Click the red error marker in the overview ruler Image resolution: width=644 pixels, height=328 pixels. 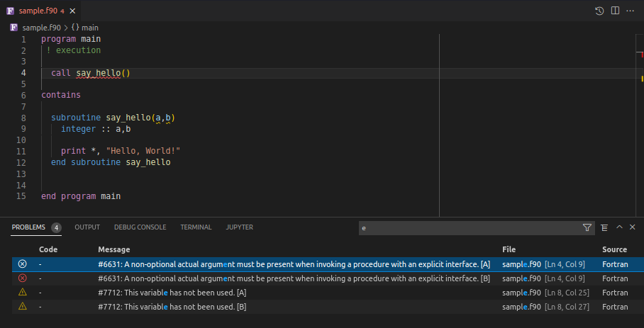click(x=642, y=54)
